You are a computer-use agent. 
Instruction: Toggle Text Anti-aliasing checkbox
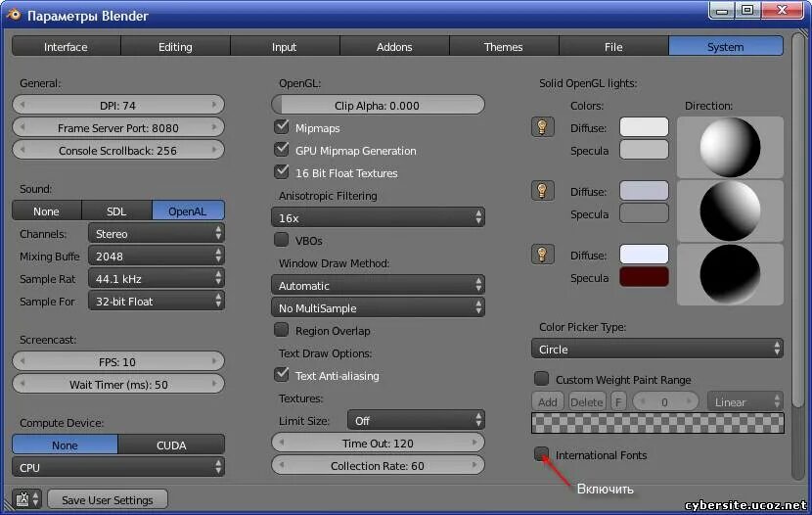(281, 375)
